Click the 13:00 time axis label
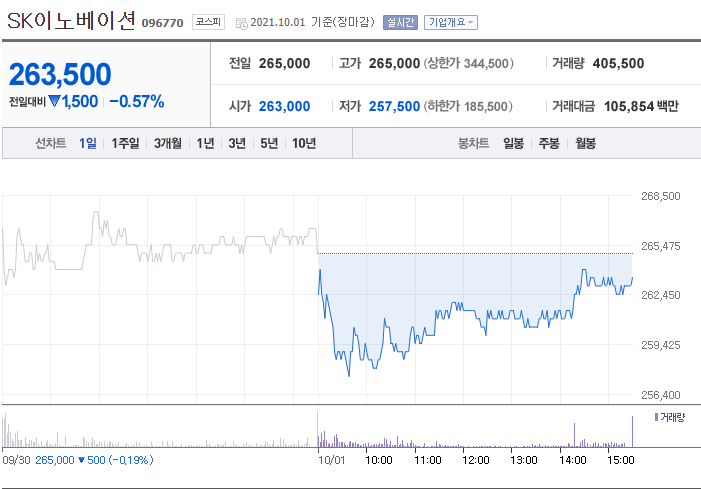 click(524, 460)
